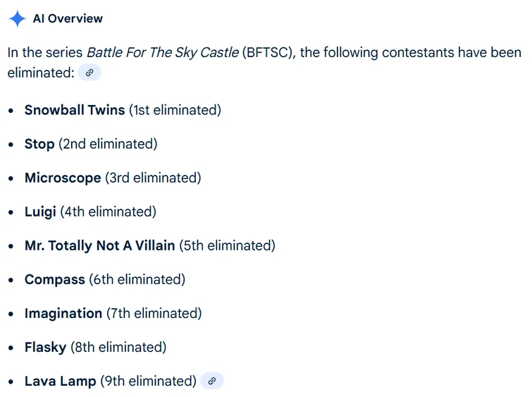Click the AI Overview sparkle icon
Image resolution: width=532 pixels, height=397 pixels.
pyautogui.click(x=18, y=18)
